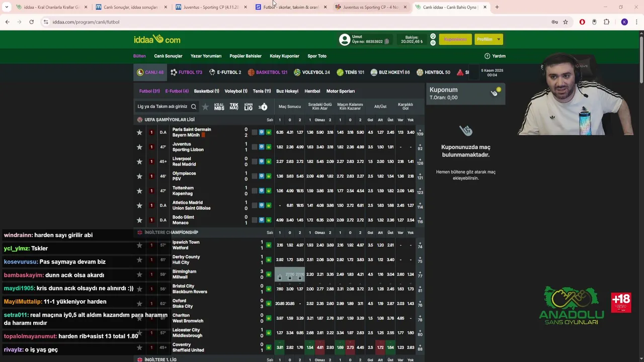The width and height of the screenshot is (644, 362).
Task: Select the BUZ HOKEYİ 86 sport icon
Action: click(374, 72)
